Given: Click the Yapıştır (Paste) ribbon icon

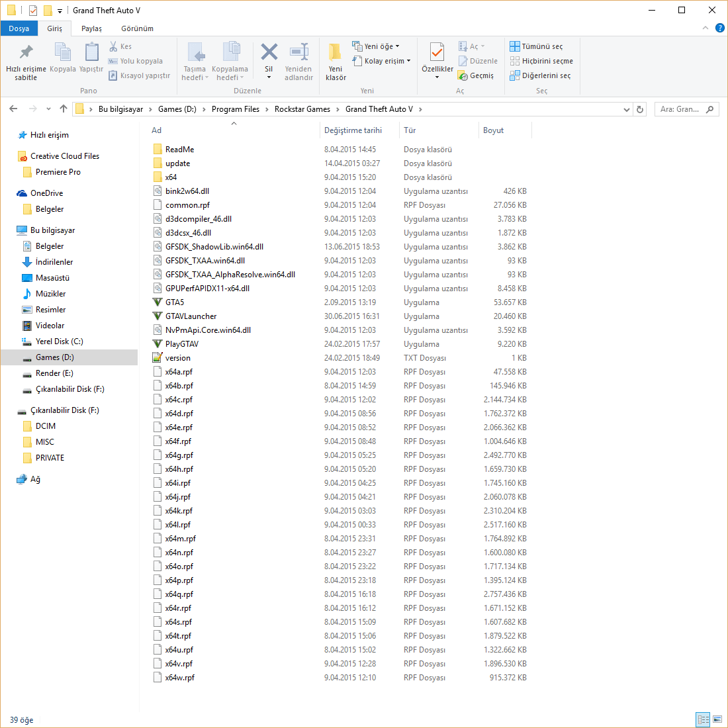Looking at the screenshot, I should tap(91, 60).
